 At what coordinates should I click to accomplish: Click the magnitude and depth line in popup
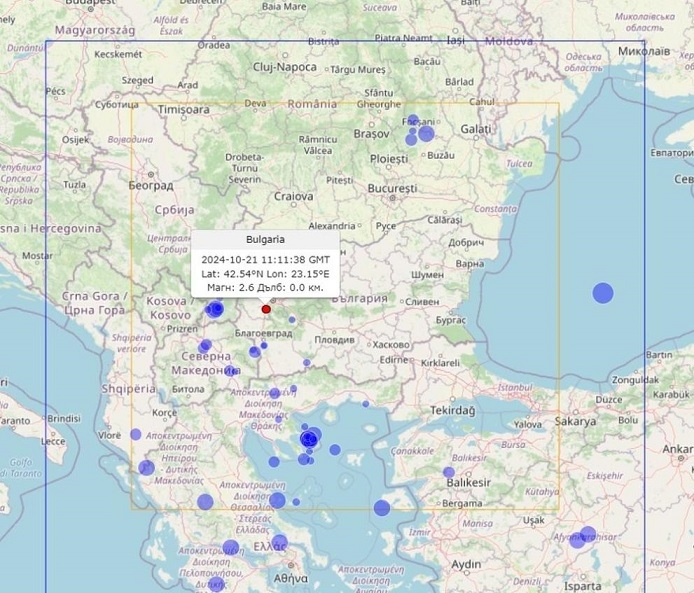(x=265, y=287)
